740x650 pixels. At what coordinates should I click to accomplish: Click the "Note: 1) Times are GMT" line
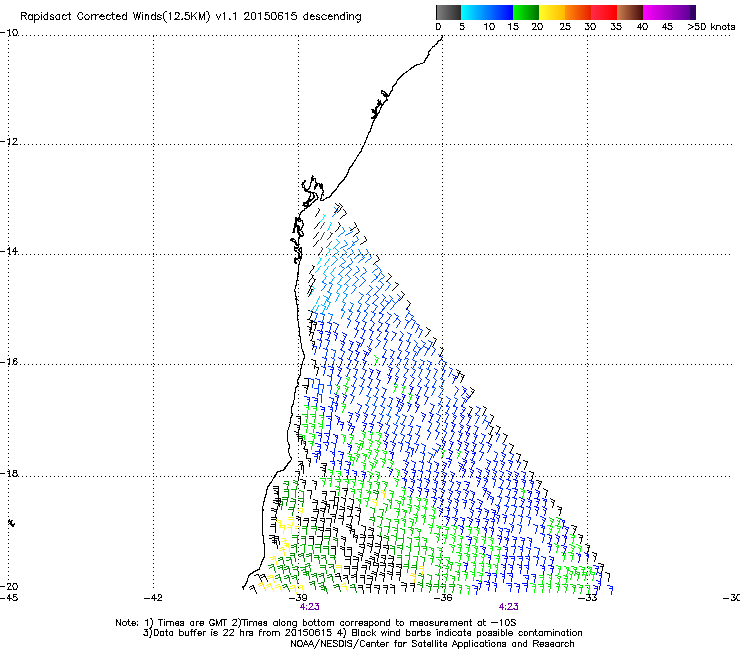[315, 623]
